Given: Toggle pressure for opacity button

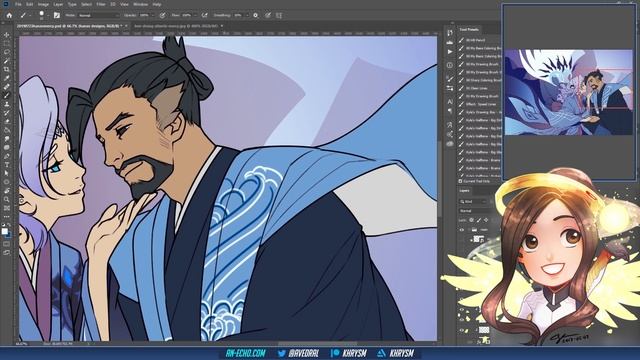Looking at the screenshot, I should coord(162,15).
